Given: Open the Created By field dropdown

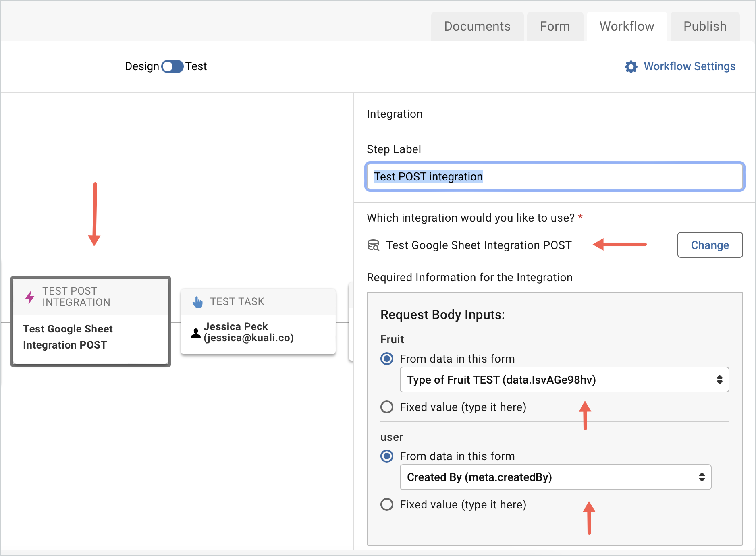Looking at the screenshot, I should (555, 477).
